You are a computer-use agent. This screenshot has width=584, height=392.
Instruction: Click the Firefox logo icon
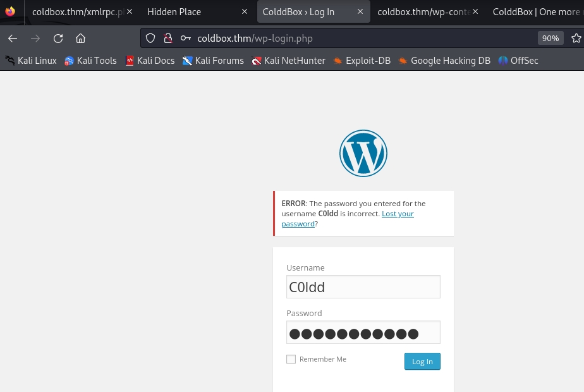[x=10, y=11]
